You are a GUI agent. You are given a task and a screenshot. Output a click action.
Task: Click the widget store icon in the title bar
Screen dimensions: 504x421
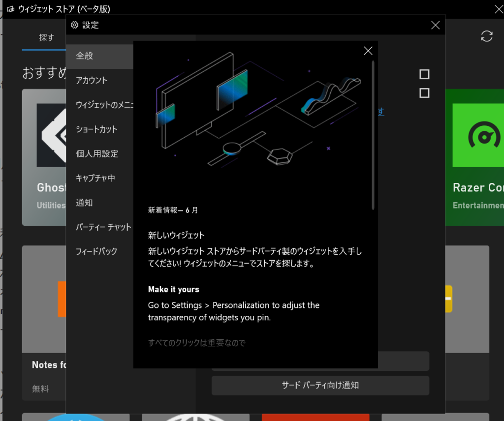[x=10, y=8]
